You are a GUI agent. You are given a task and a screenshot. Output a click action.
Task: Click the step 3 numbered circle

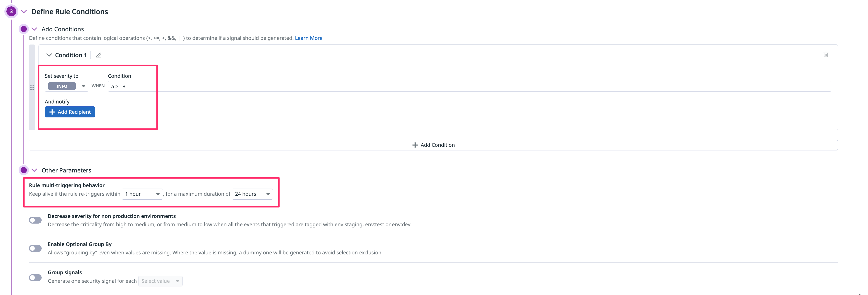[x=11, y=11]
